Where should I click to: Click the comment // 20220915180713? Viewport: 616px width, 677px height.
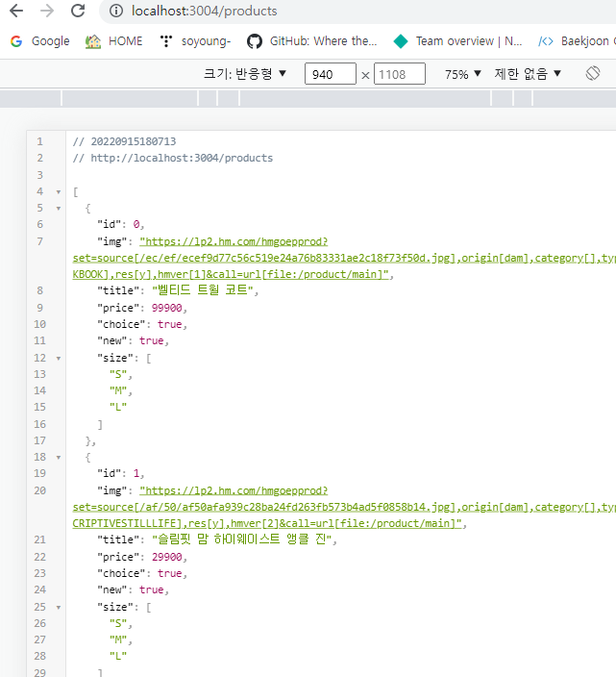point(124,141)
